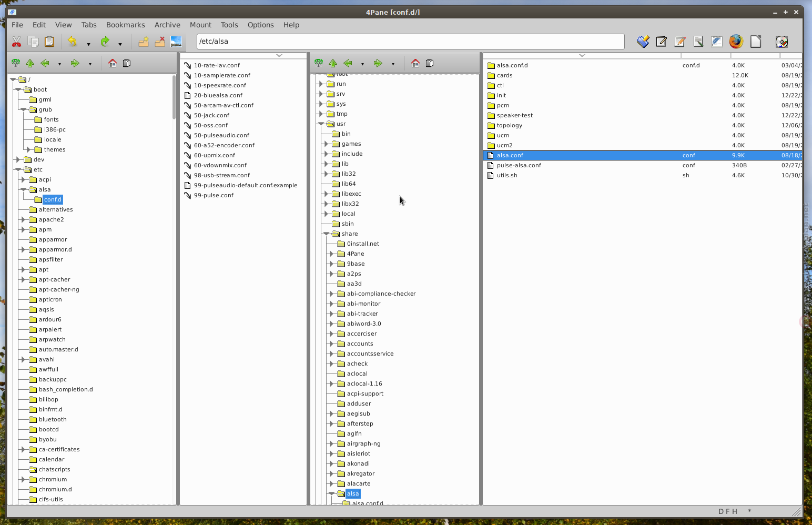The image size is (812, 525).
Task: Open the Archive menu
Action: (167, 25)
